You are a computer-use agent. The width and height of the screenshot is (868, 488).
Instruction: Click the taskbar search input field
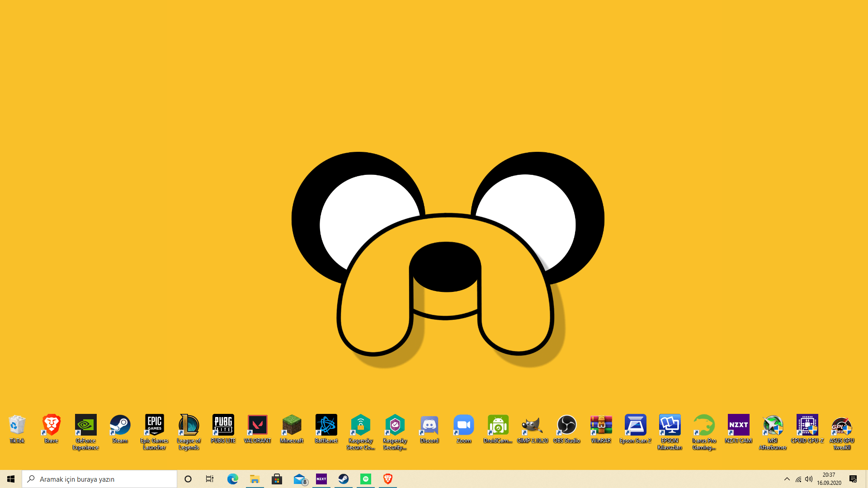coord(99,479)
